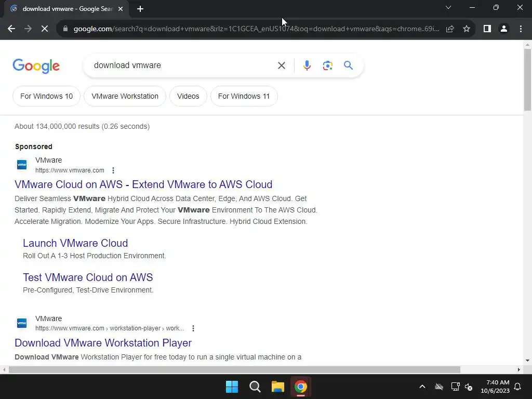Open Windows taskbar Search
Screen dimensions: 532x399
(255, 387)
